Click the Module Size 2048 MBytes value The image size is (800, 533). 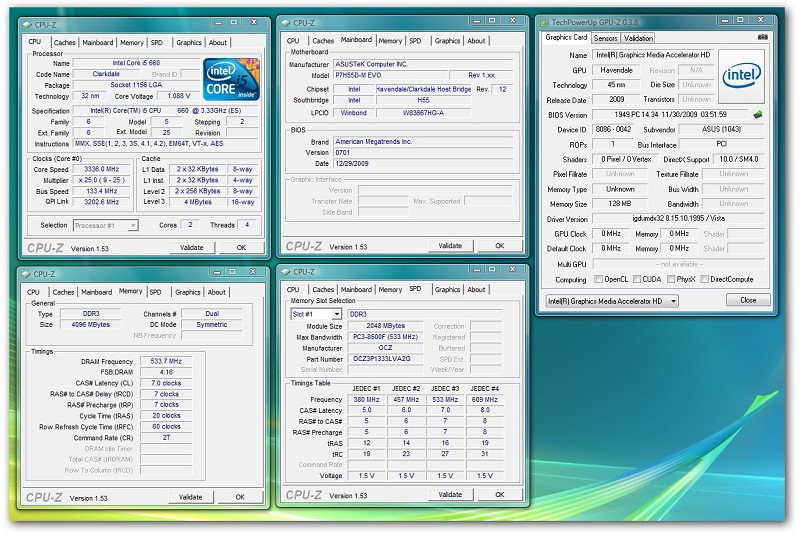click(x=385, y=326)
